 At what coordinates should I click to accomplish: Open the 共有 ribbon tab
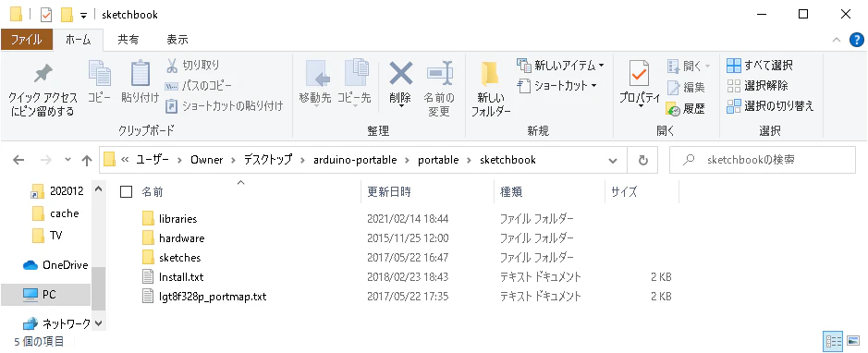pyautogui.click(x=128, y=40)
